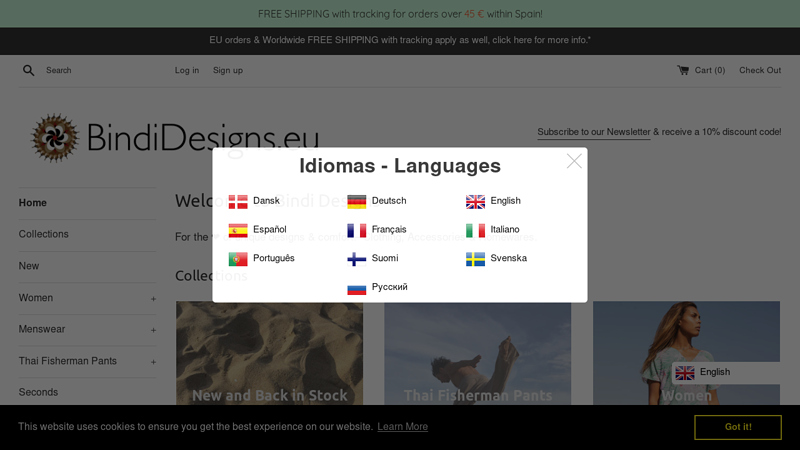Open Women category in sidebar
The image size is (800, 450).
click(36, 297)
